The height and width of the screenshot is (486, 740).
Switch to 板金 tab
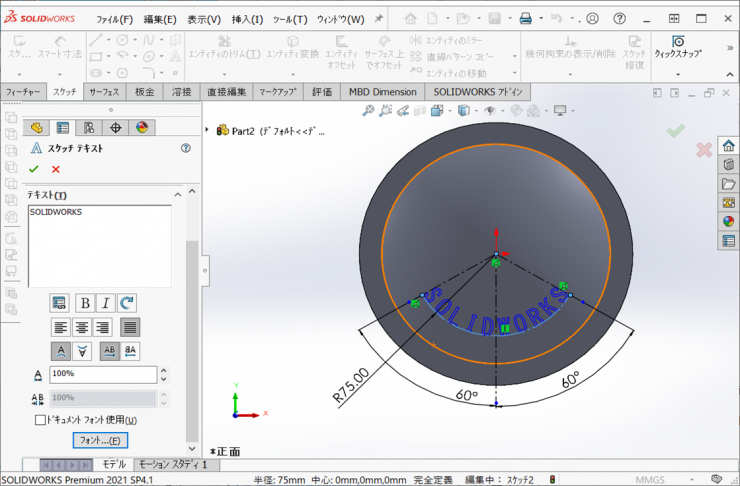[x=144, y=92]
